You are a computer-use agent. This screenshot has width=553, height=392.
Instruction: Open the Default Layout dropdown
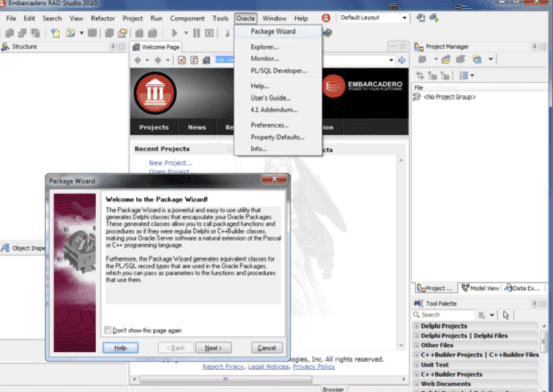coord(404,18)
